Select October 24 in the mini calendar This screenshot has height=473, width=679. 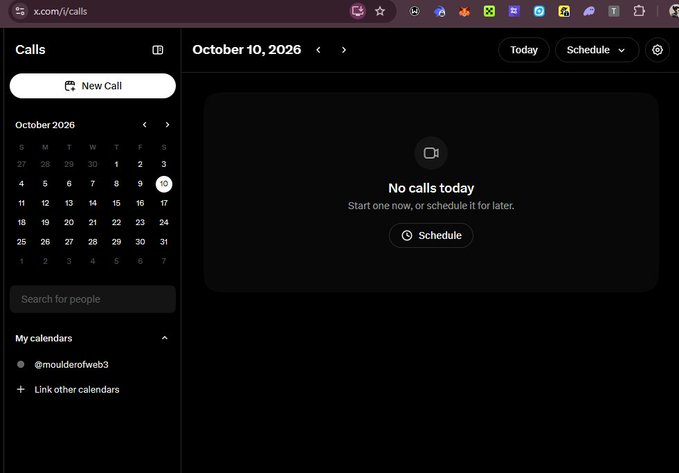tap(164, 222)
